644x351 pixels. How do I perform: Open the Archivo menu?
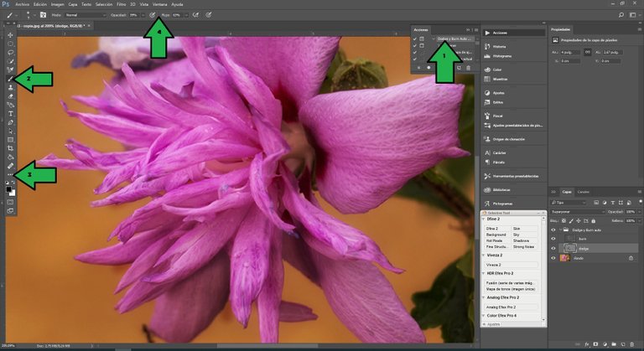22,4
